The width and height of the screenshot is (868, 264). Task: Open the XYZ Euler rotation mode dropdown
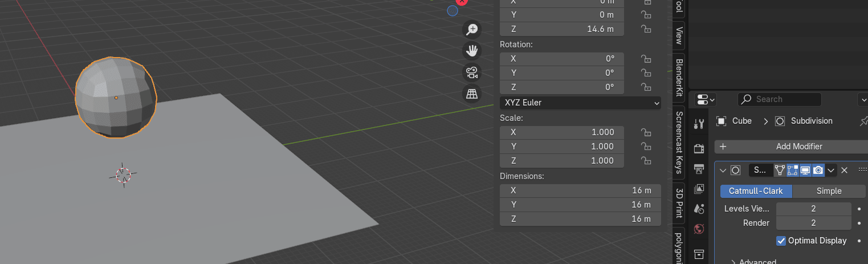pos(580,103)
